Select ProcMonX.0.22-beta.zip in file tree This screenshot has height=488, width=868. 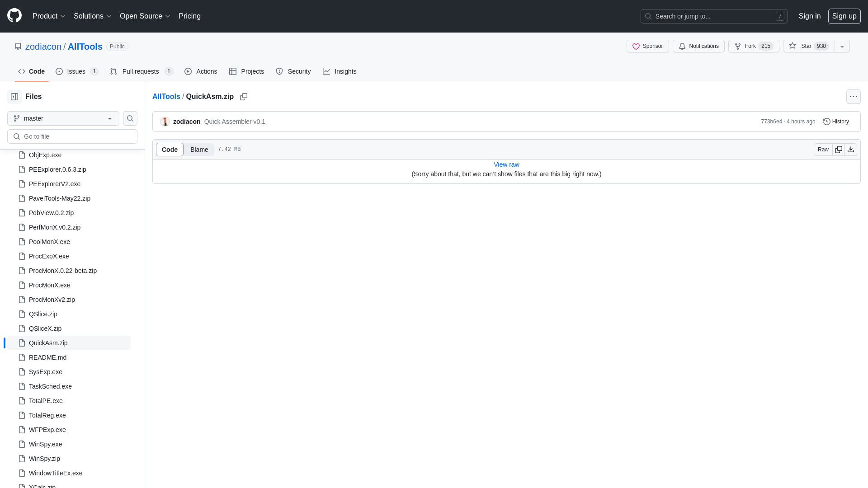[69, 271]
